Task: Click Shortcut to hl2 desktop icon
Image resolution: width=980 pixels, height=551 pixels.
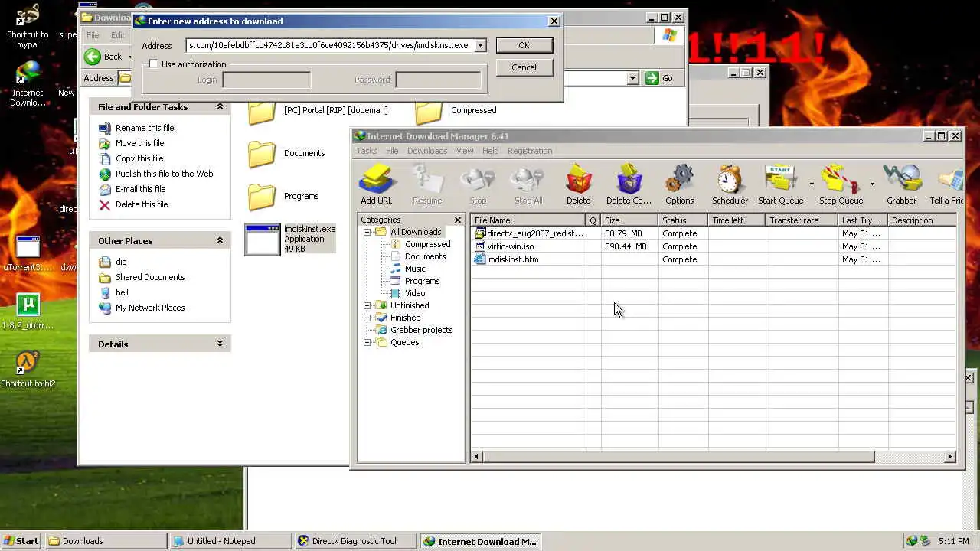Action: (x=28, y=367)
